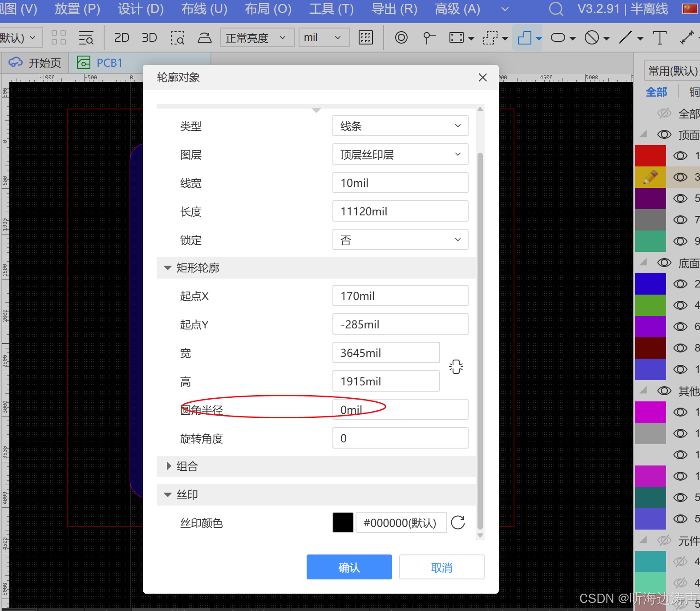
Task: Expand the 组合 section
Action: (x=168, y=466)
